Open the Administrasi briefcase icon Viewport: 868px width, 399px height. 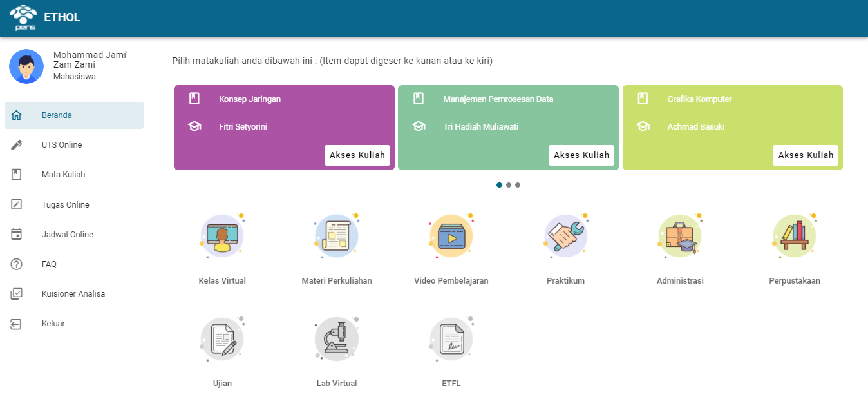click(x=680, y=236)
